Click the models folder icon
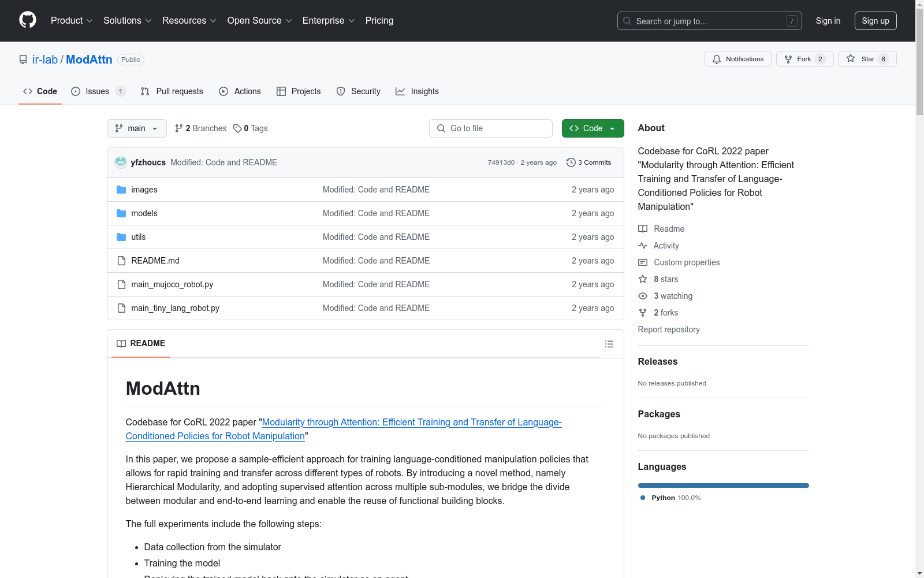Image resolution: width=924 pixels, height=578 pixels. coord(121,213)
